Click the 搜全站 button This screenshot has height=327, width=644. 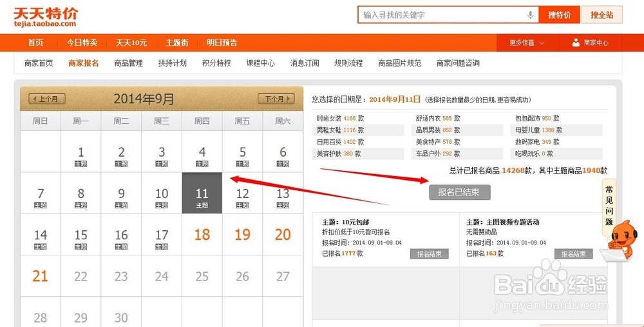coord(601,15)
